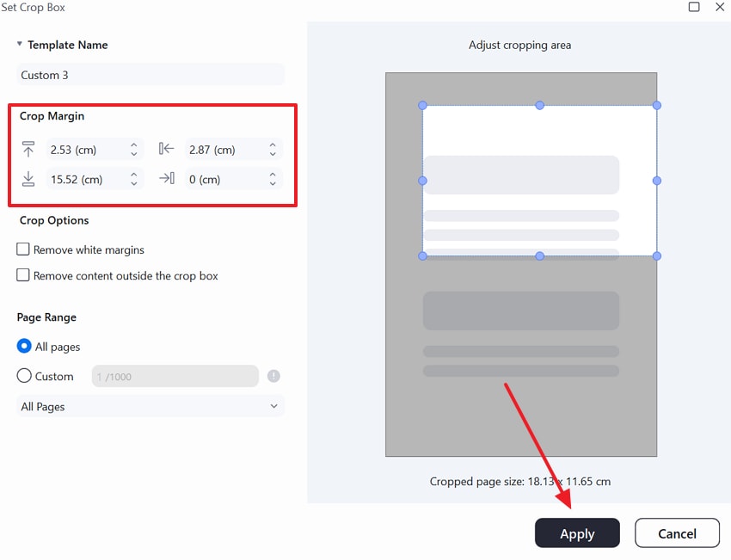Collapse the Template Name section
The height and width of the screenshot is (560, 731).
(19, 44)
